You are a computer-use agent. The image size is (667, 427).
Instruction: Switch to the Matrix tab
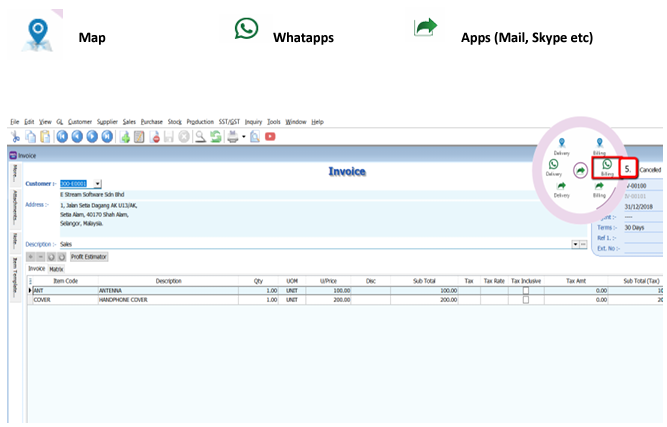coord(57,269)
